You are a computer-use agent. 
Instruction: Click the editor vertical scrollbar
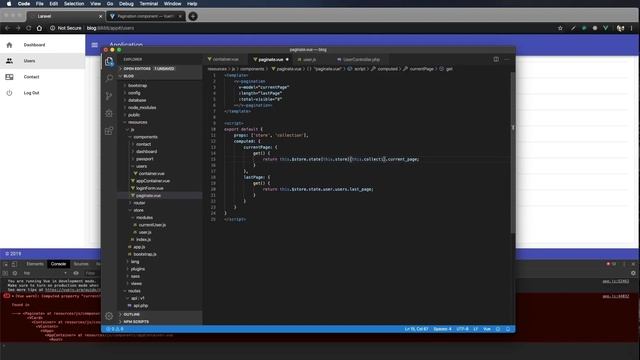tap(513, 153)
